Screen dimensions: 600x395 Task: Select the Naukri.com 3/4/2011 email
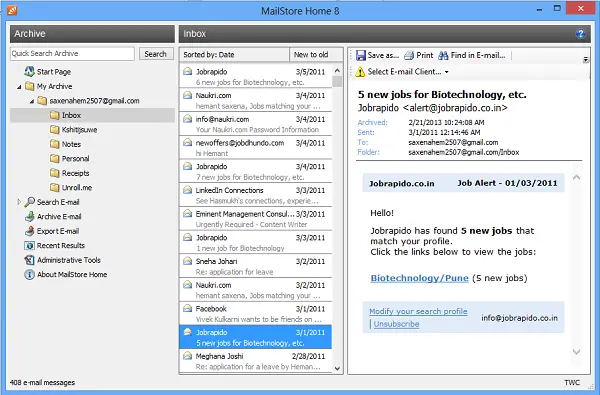[256, 100]
